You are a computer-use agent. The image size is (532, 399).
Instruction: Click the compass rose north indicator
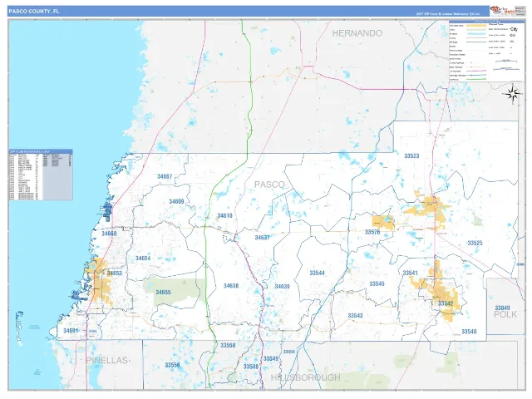[x=512, y=94]
